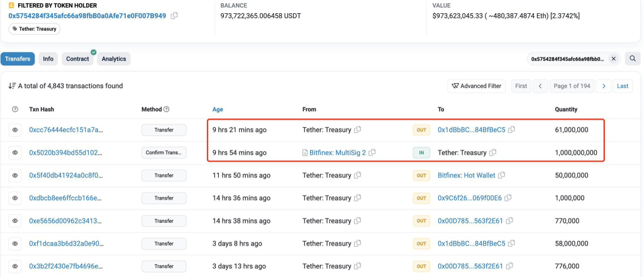The image size is (644, 277).
Task: Copy Tether: Treasury address in first row
Action: click(x=358, y=130)
